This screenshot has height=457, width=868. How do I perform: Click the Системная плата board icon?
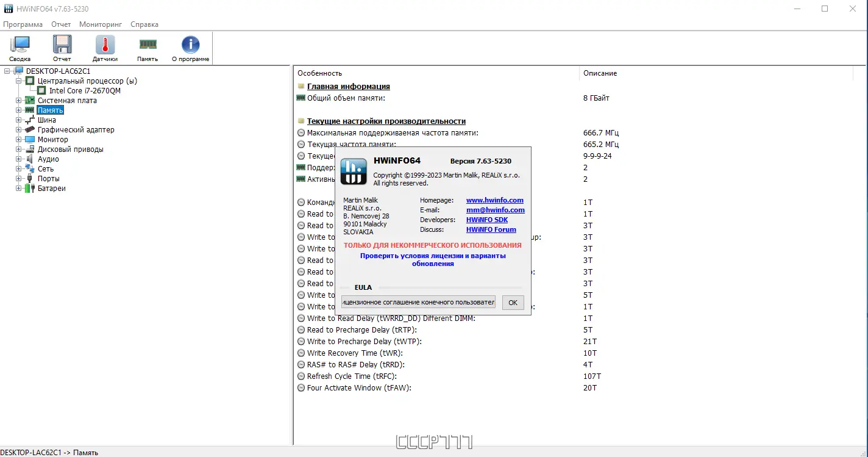30,101
